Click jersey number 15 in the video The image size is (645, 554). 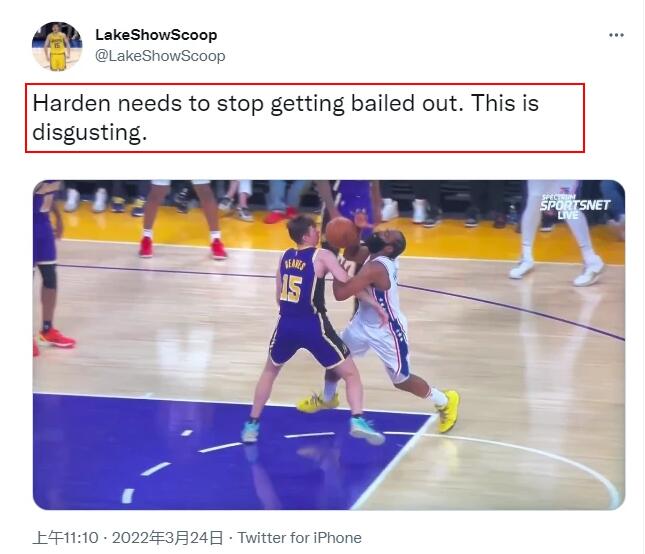pos(291,288)
